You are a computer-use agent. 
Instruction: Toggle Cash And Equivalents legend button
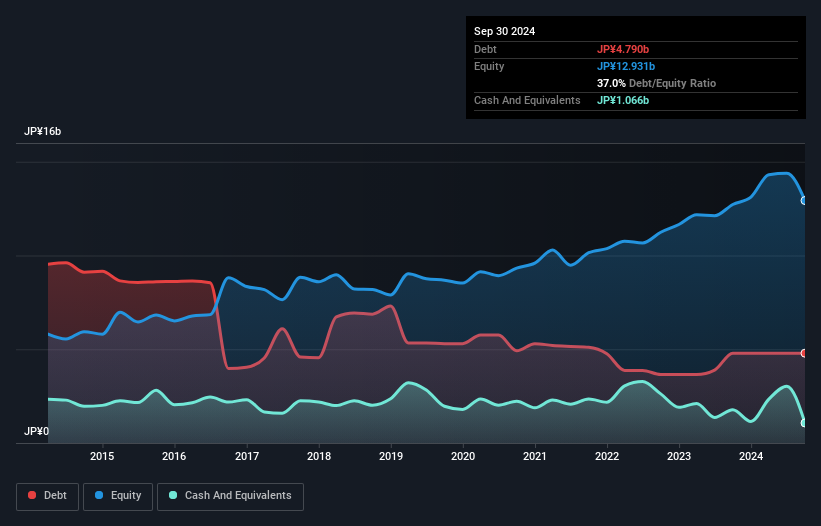coord(230,496)
